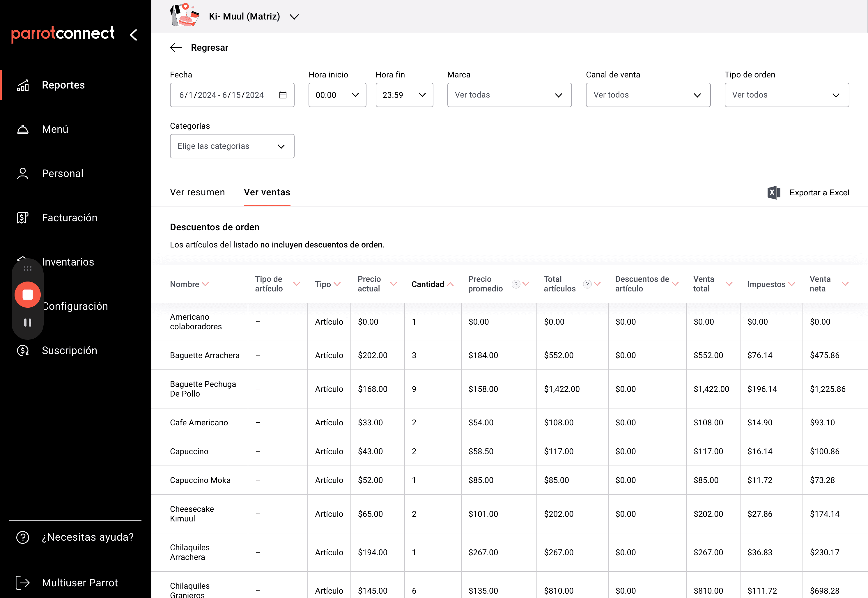
Task: Open Suscripción in the sidebar
Action: click(69, 350)
